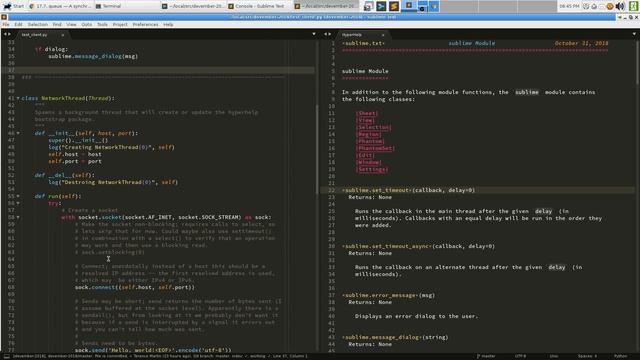The height and width of the screenshot is (360, 640).
Task: Follow the PhantomSet class link
Action: [375, 148]
